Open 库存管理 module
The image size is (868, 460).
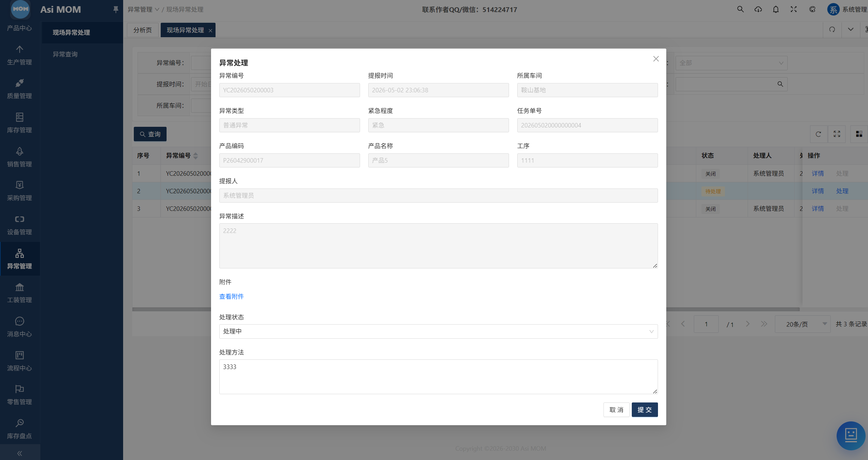pyautogui.click(x=20, y=123)
